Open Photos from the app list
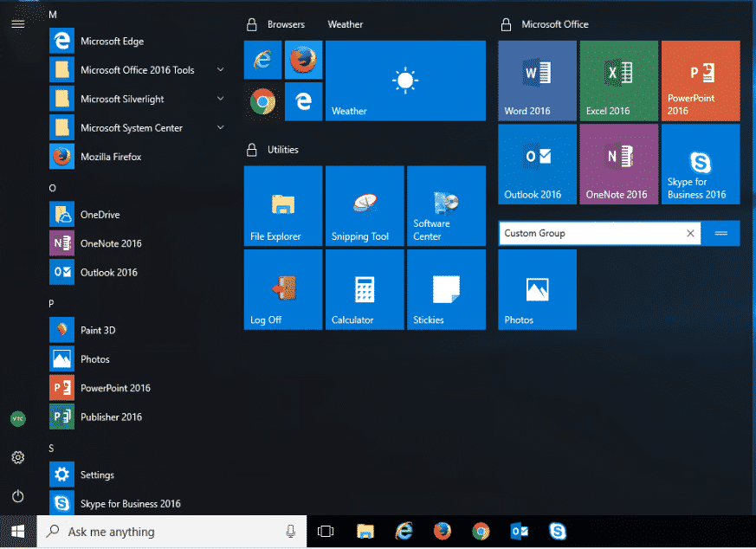Screen dimensions: 756x549 (138, 359)
